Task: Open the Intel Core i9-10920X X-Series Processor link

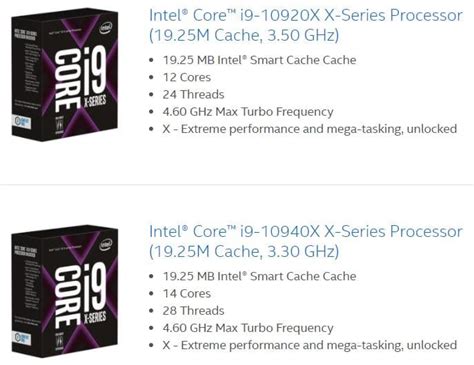Action: click(306, 25)
